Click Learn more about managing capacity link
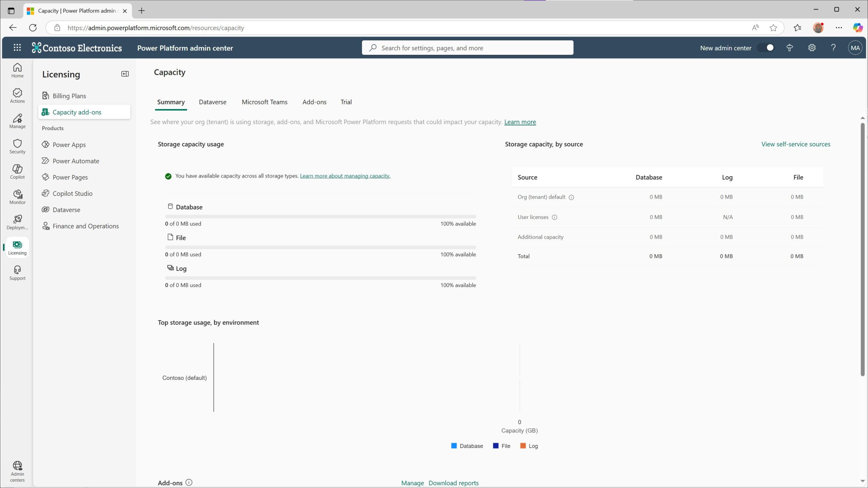The image size is (868, 488). pos(345,176)
